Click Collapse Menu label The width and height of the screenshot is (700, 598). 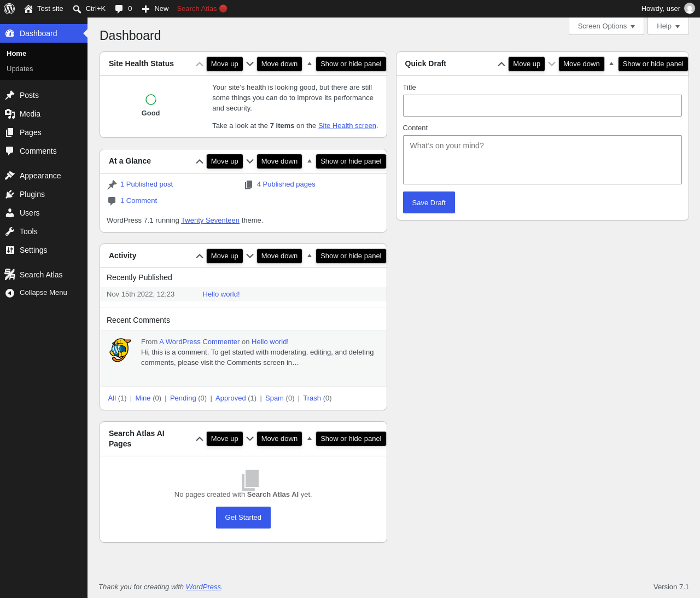tap(43, 293)
